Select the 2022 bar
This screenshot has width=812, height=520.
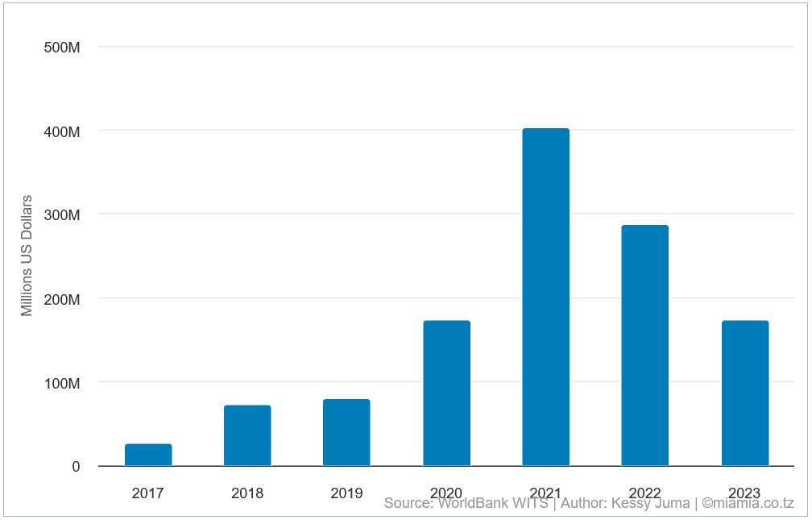tap(644, 347)
